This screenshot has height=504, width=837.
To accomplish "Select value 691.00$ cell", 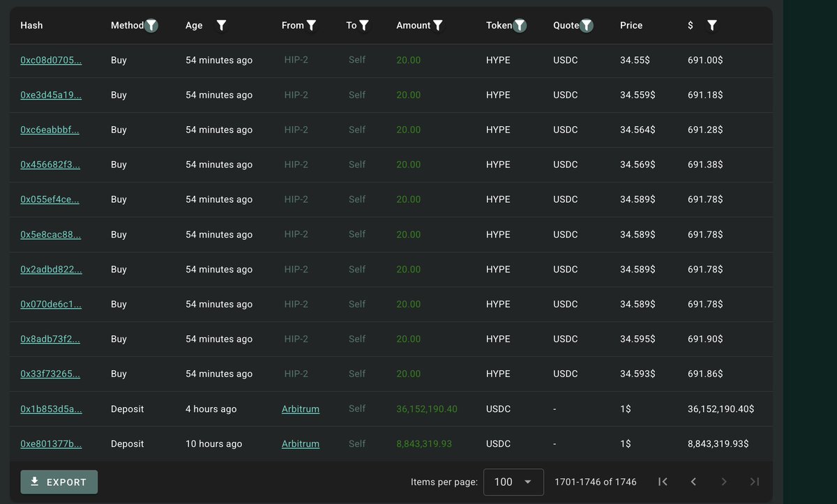I will coord(705,60).
